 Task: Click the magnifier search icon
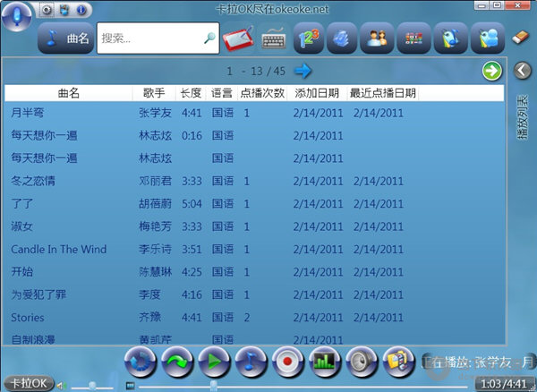pos(209,38)
